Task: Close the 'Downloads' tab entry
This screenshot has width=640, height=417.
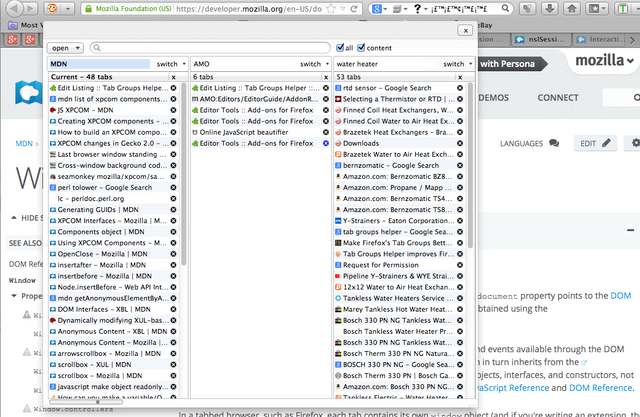Action: [x=460, y=143]
